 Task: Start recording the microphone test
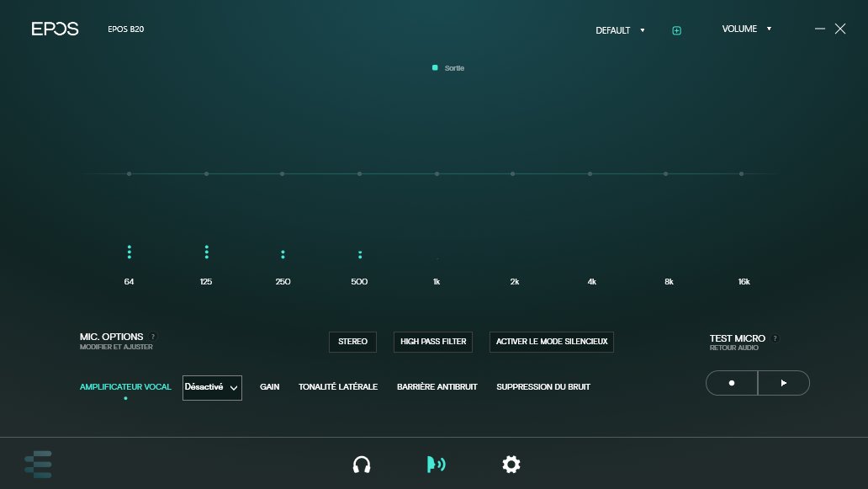(732, 383)
